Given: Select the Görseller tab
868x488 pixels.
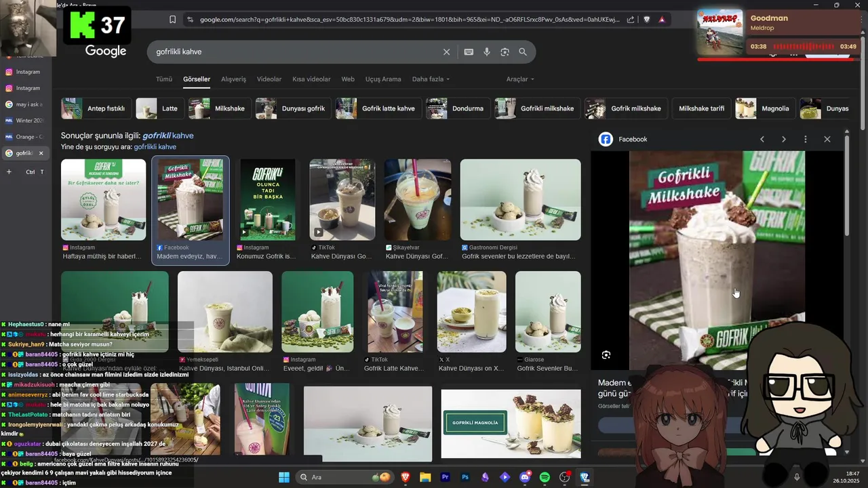Looking at the screenshot, I should point(197,79).
